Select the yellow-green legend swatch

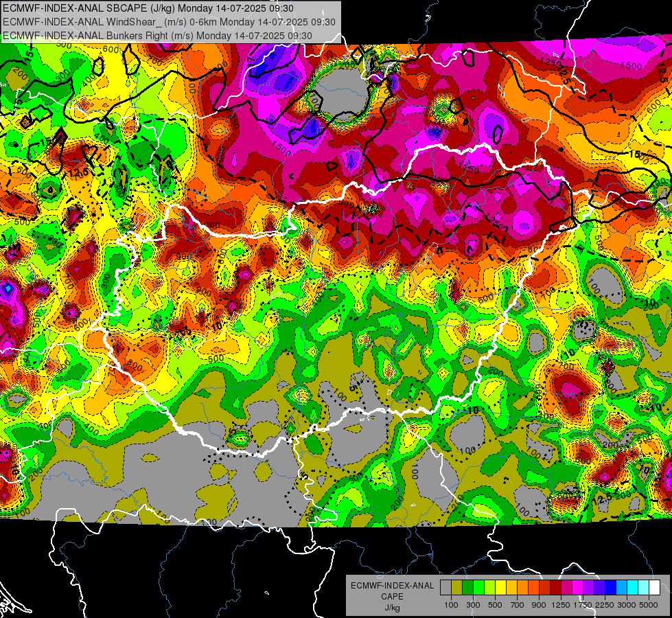[490, 587]
